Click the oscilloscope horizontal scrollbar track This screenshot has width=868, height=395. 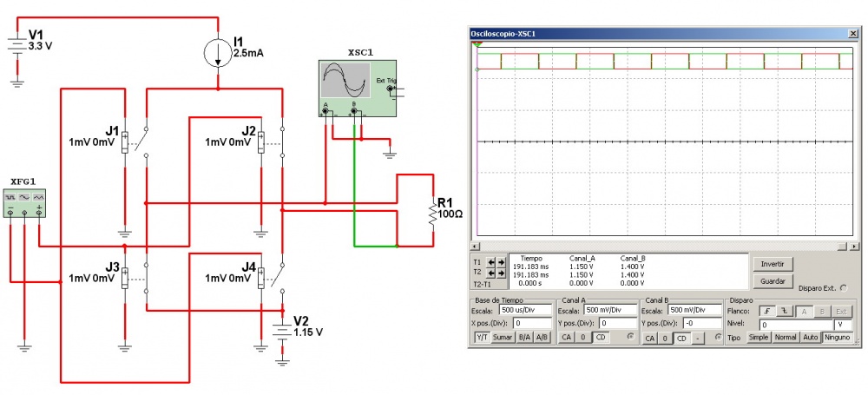click(x=660, y=247)
